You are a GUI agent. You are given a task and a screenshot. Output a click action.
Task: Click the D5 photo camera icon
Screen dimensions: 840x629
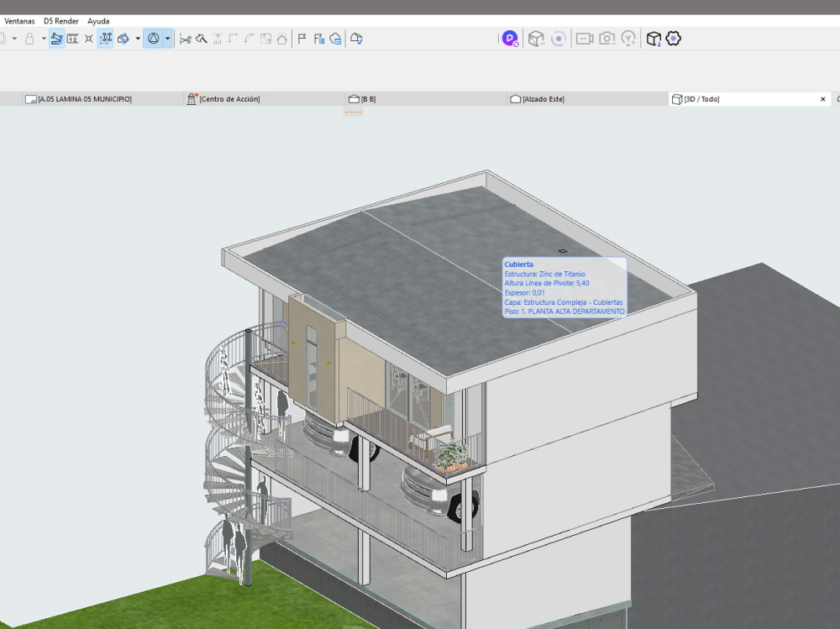coord(607,39)
